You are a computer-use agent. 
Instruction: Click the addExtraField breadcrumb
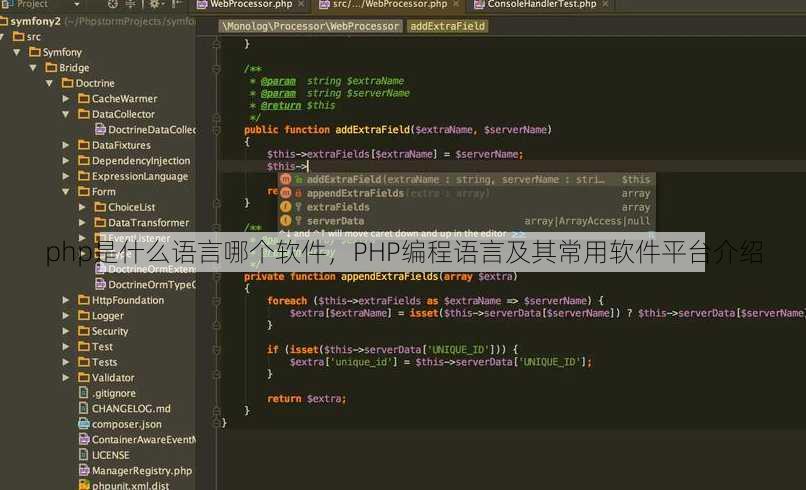(447, 26)
